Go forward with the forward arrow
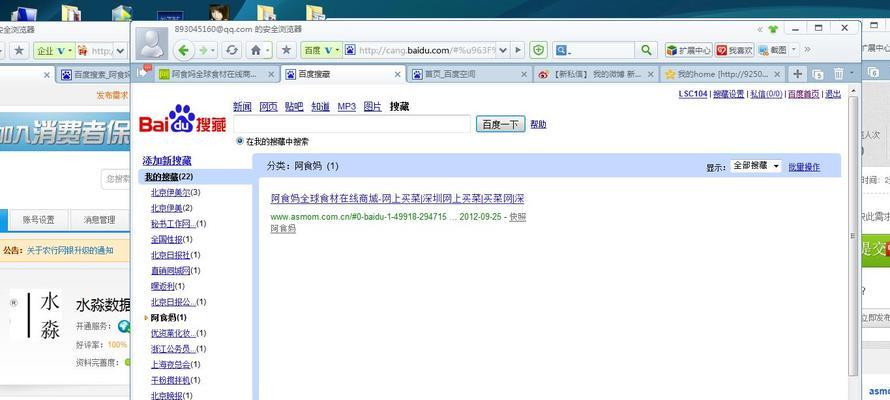 point(204,50)
